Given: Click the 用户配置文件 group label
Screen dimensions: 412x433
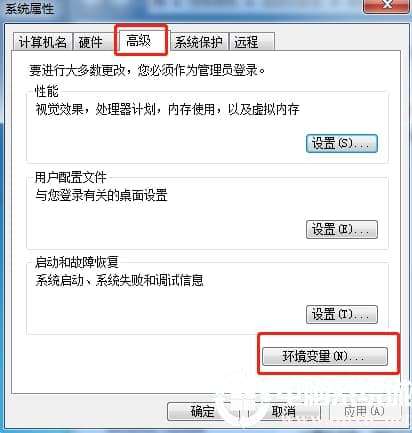Looking at the screenshot, I should pyautogui.click(x=71, y=177).
